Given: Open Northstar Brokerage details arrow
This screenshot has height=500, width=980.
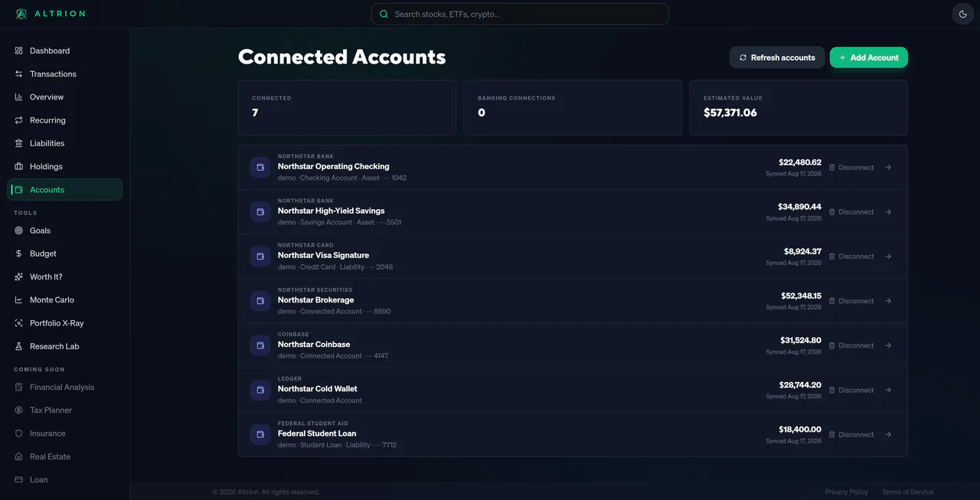Looking at the screenshot, I should point(888,301).
